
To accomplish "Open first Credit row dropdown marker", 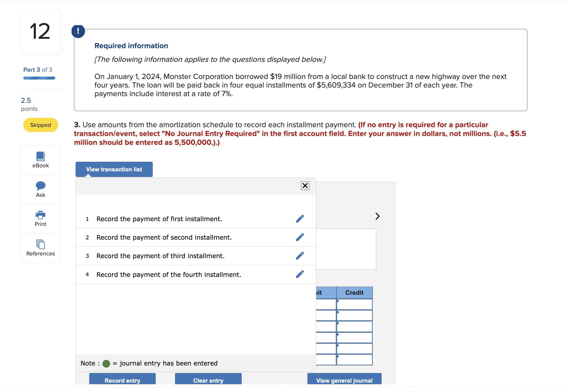I will [338, 301].
